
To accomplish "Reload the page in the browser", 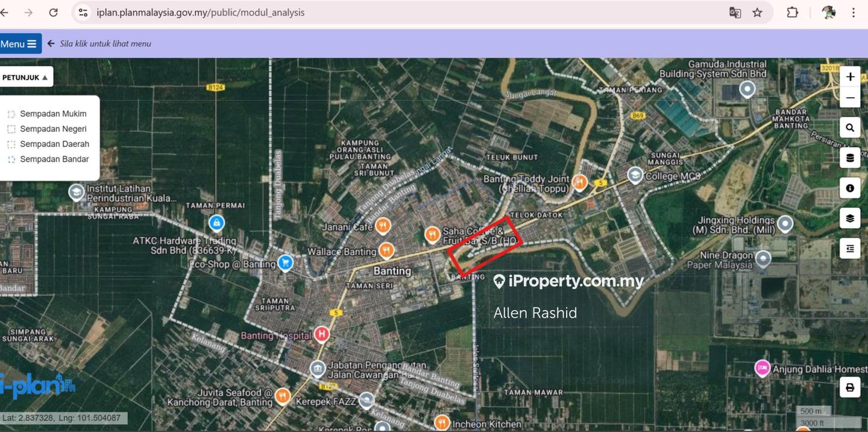I will [53, 13].
